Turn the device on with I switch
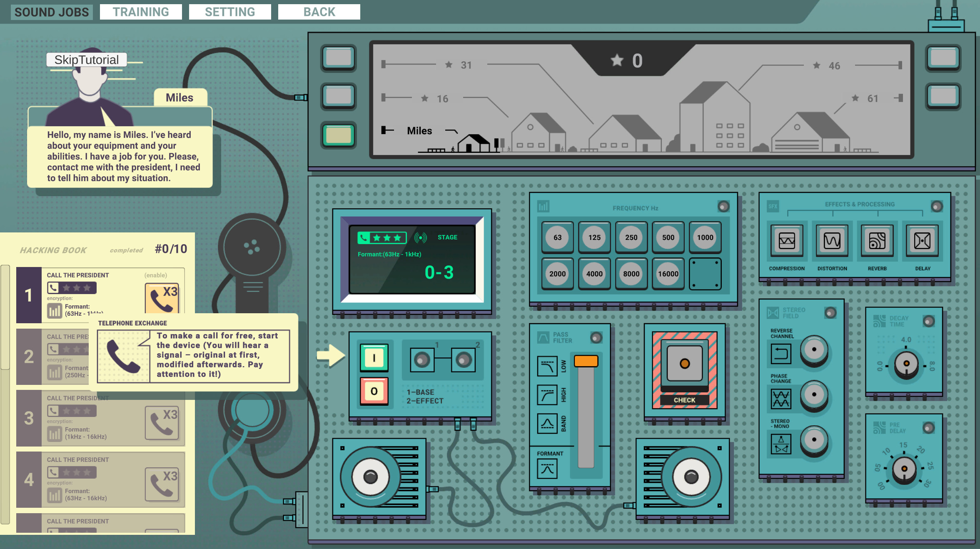The height and width of the screenshot is (549, 980). click(x=374, y=357)
